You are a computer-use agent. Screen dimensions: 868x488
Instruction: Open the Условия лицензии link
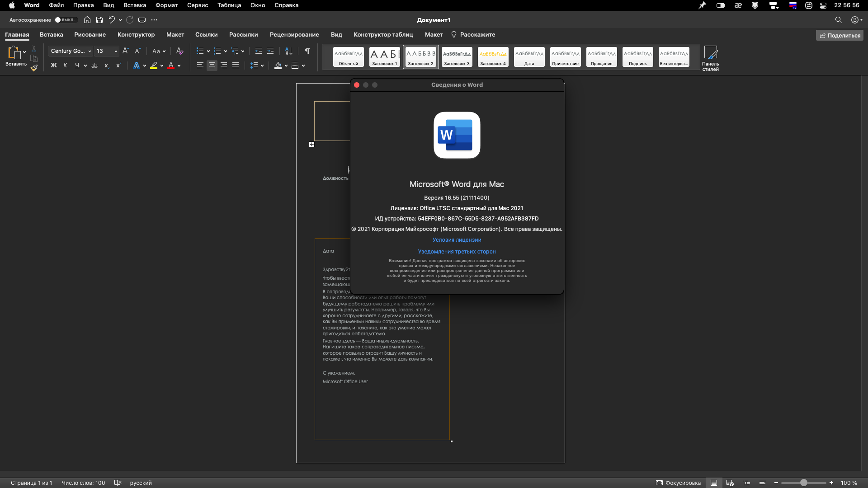[x=457, y=240]
